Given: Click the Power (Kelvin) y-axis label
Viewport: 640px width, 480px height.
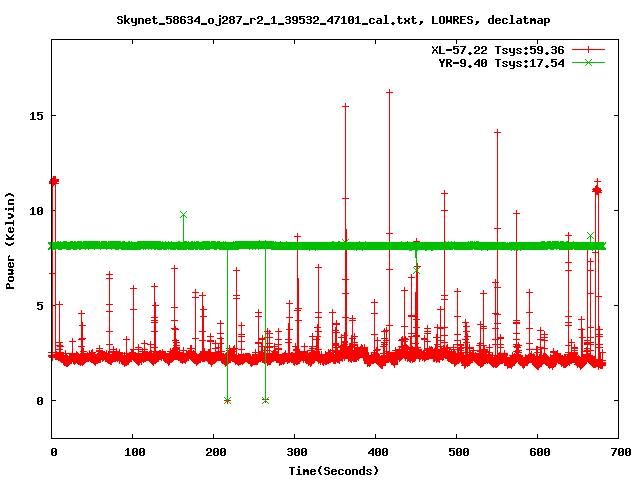Looking at the screenshot, I should coord(10,241).
